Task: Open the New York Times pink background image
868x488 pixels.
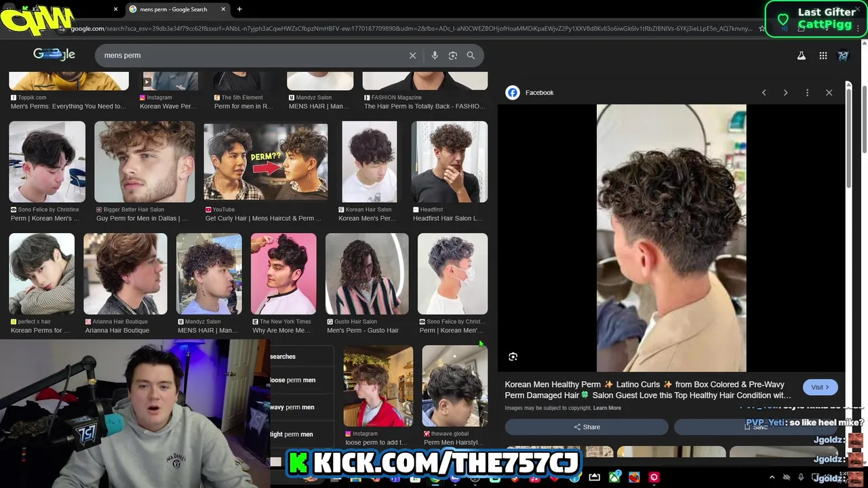Action: pos(283,274)
